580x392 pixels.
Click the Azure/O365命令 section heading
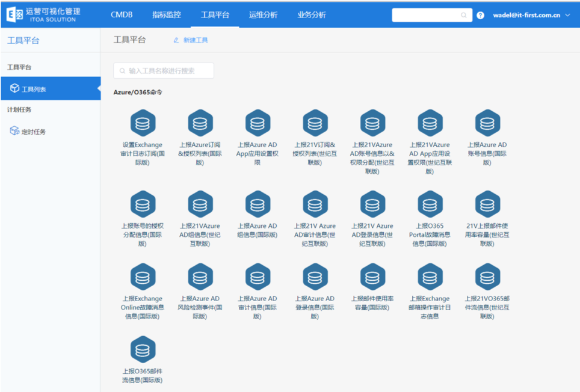[138, 93]
